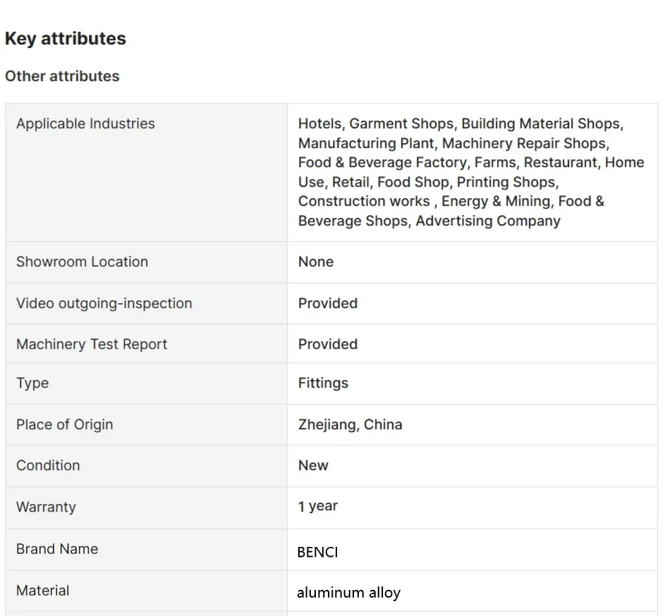Click the Type attribute label
Viewport: 672px width, 616px height.
[x=32, y=383]
